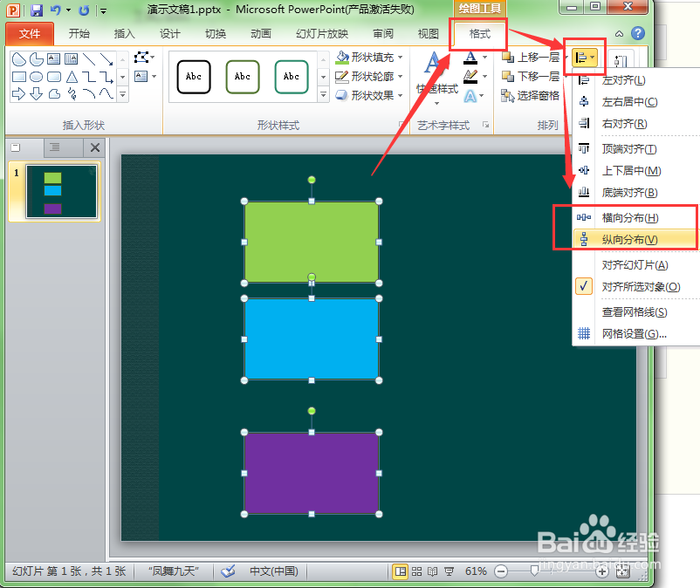Choose 右对齐(R) from align menu
Screen dimensions: 700x588
point(635,124)
